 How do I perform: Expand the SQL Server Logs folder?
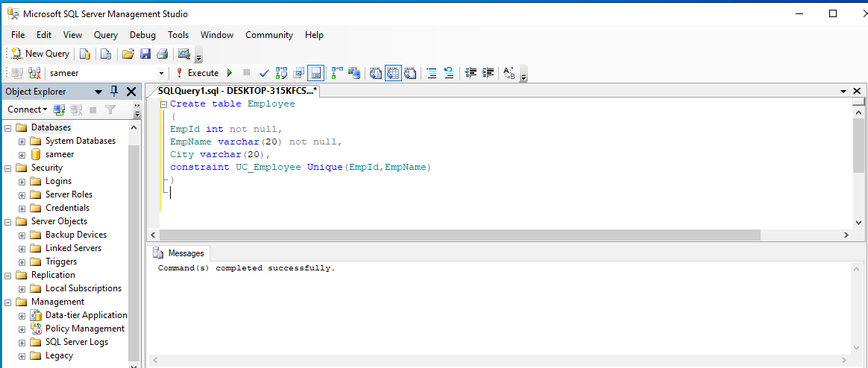click(22, 342)
